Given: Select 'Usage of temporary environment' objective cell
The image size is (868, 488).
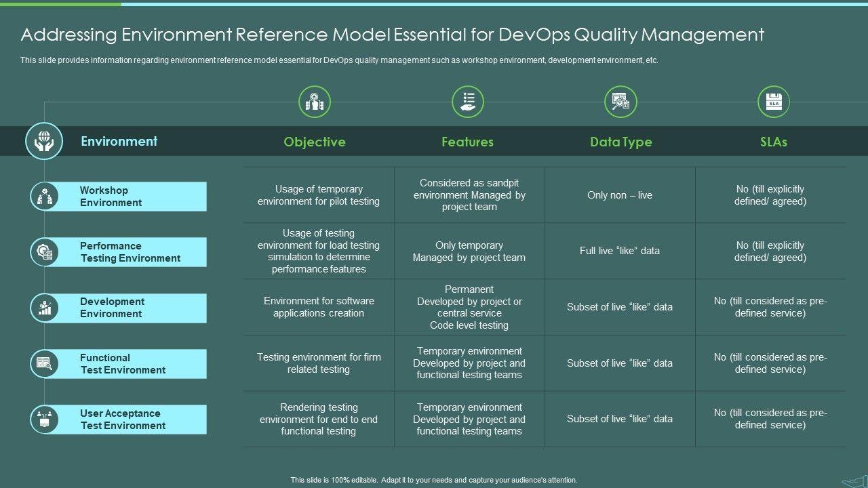Looking at the screenshot, I should click(319, 195).
